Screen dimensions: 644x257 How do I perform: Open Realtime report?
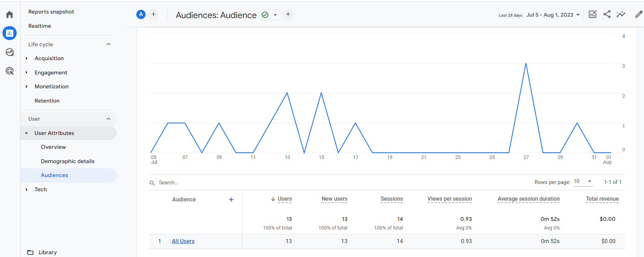click(x=40, y=26)
